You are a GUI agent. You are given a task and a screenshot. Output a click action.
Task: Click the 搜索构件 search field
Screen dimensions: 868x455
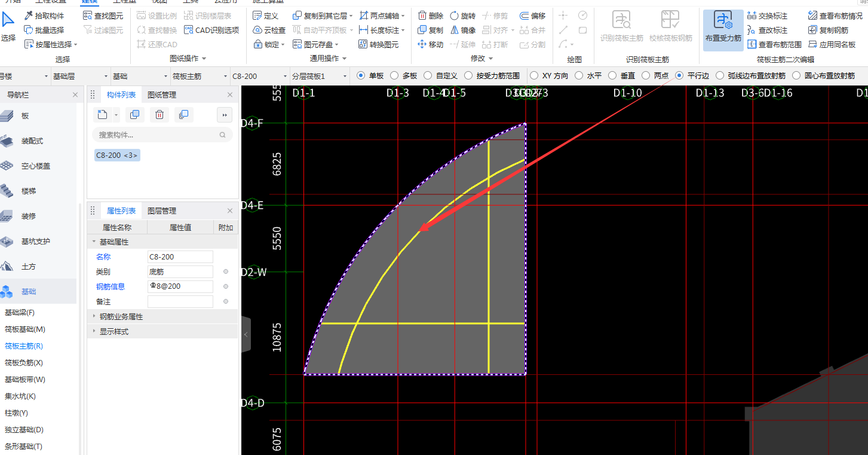point(162,135)
